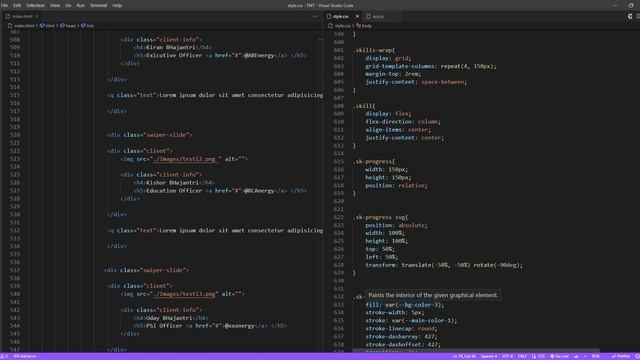The height and width of the screenshot is (360, 640).
Task: Click 'Uday BHajantri' heading text
Action: click(169, 318)
